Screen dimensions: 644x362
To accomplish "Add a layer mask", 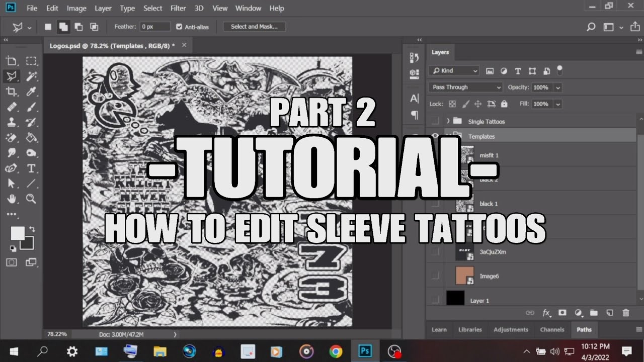I will pos(562,313).
